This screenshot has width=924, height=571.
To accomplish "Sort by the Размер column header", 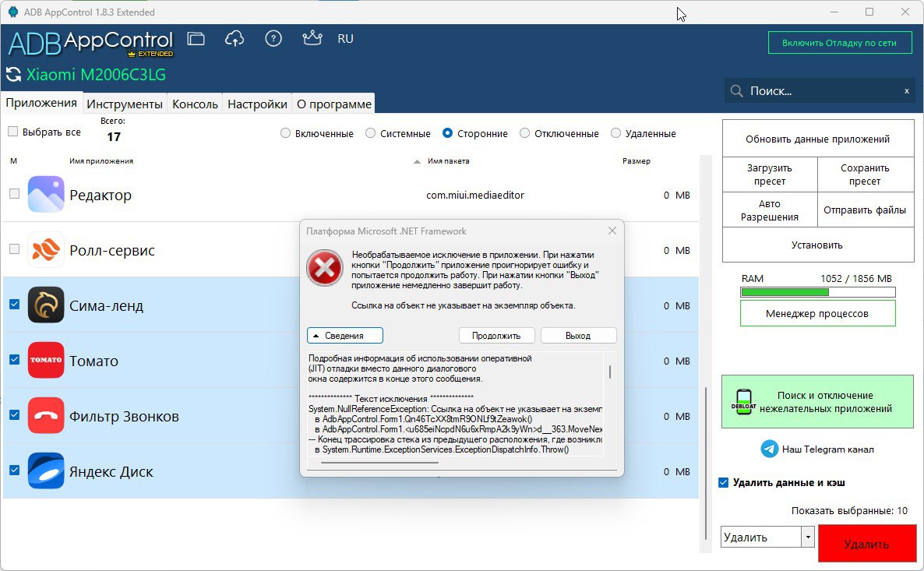I will [637, 161].
